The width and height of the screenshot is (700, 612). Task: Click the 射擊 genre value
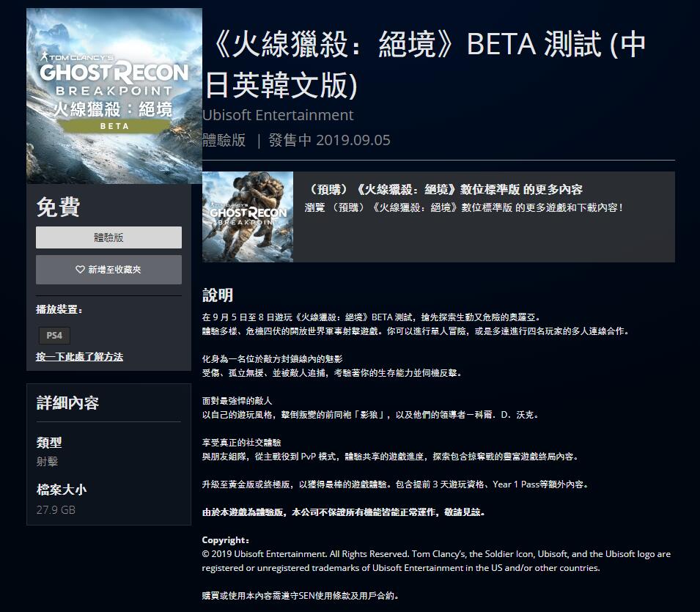(48, 462)
